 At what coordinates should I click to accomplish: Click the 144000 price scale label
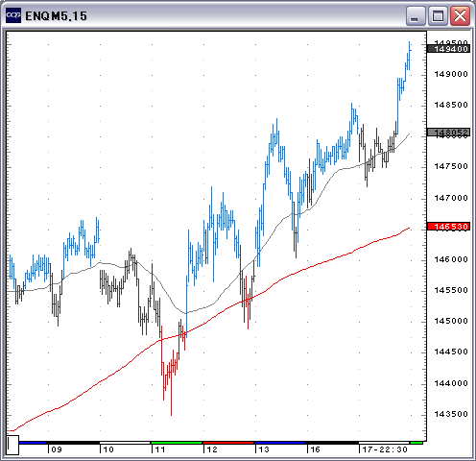tap(451, 383)
